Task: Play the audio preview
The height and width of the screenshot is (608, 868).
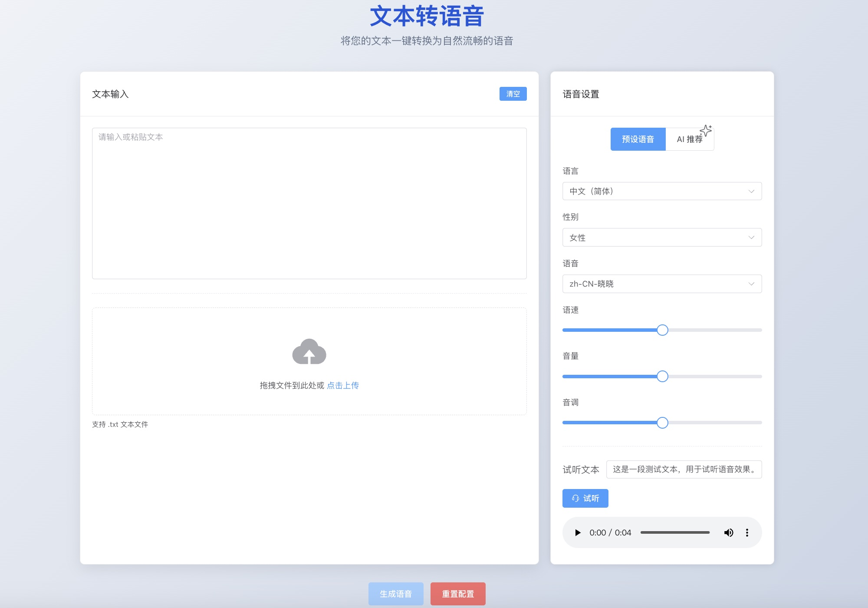Action: point(578,532)
